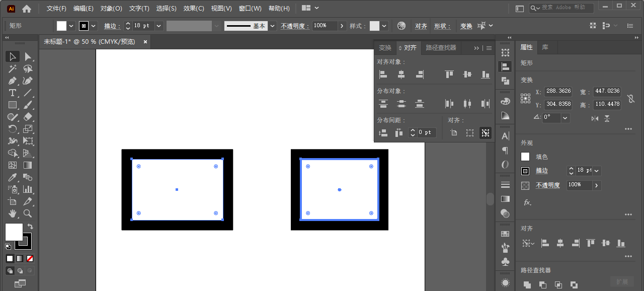644x291 pixels.
Task: Click the X coordinate input field
Action: 558,91
